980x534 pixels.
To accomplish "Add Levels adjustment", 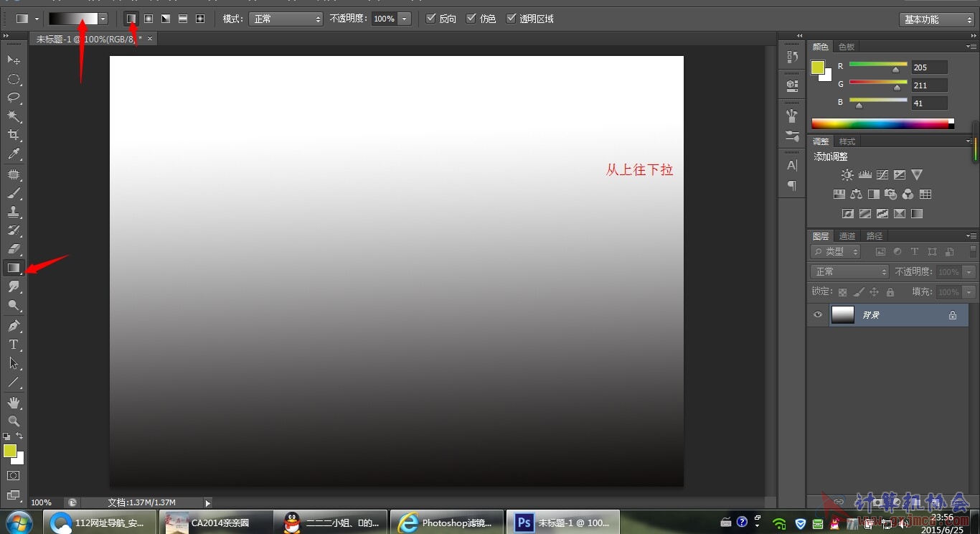I will pyautogui.click(x=864, y=174).
